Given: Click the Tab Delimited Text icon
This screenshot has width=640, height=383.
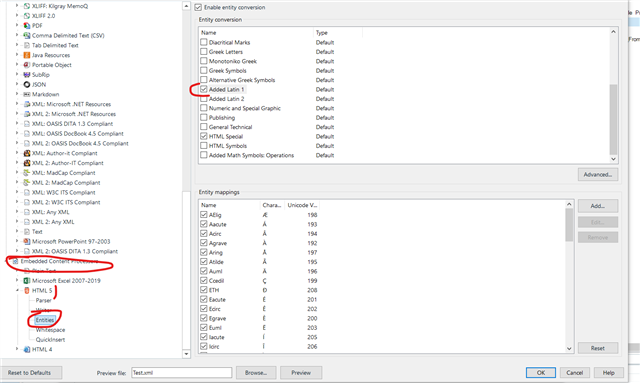Looking at the screenshot, I should [x=27, y=45].
